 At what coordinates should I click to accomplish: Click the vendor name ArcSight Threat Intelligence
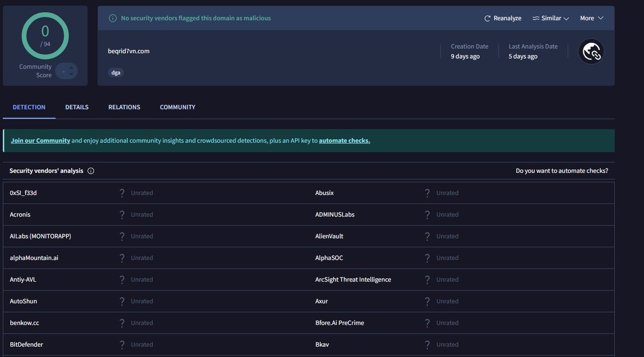[x=353, y=280]
